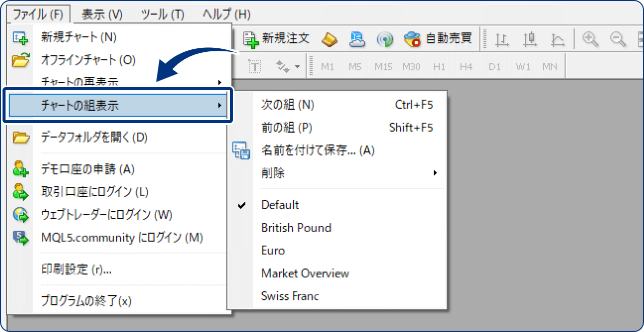Click the save-as profile icon in submenu
The height and width of the screenshot is (332, 644).
click(241, 150)
